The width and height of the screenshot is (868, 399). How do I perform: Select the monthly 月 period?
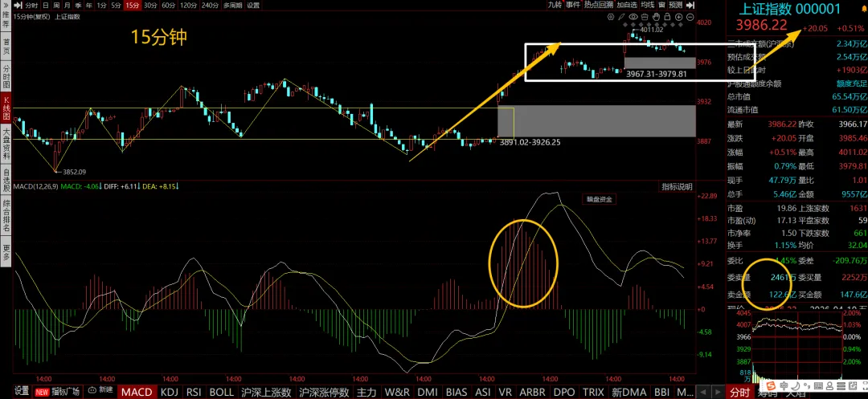point(67,5)
